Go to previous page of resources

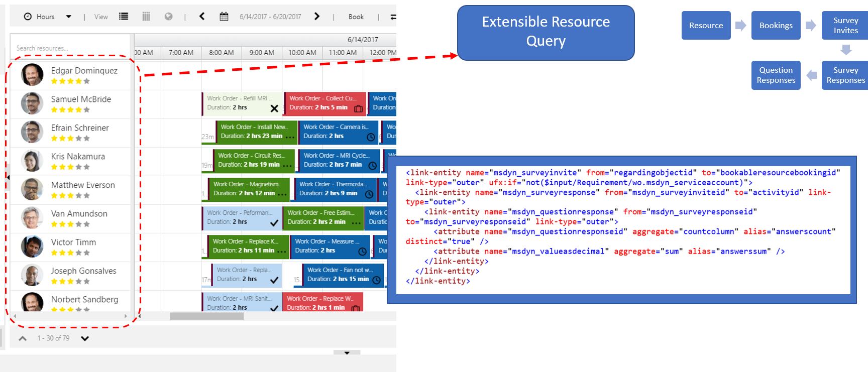point(23,338)
